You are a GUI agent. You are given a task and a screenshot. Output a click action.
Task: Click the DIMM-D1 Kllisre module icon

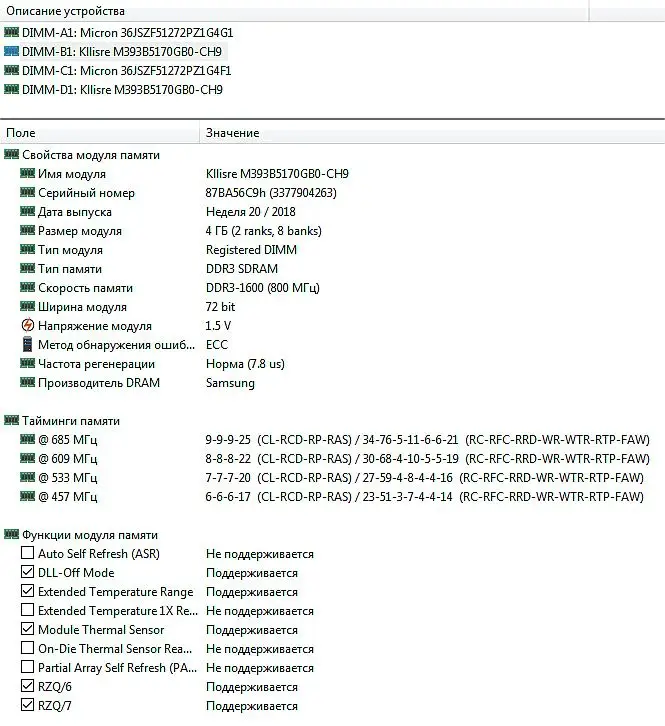(x=12, y=89)
